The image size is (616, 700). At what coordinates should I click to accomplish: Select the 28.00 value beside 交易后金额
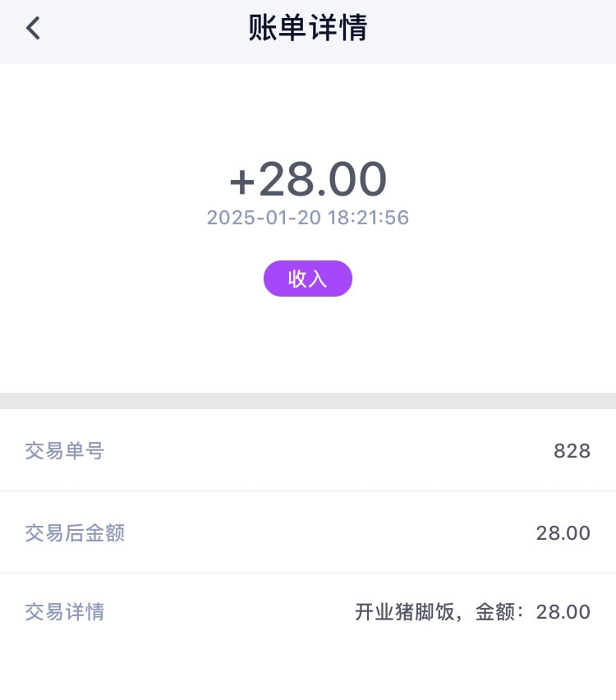(x=563, y=533)
